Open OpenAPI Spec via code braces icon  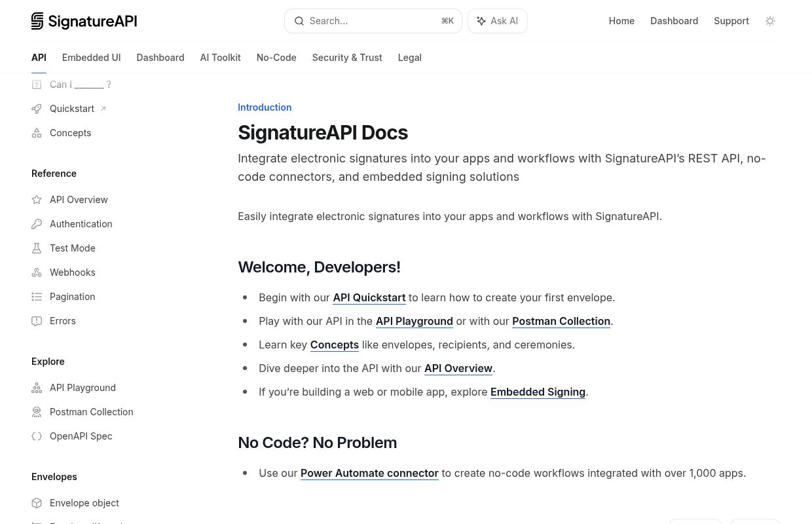(x=37, y=436)
